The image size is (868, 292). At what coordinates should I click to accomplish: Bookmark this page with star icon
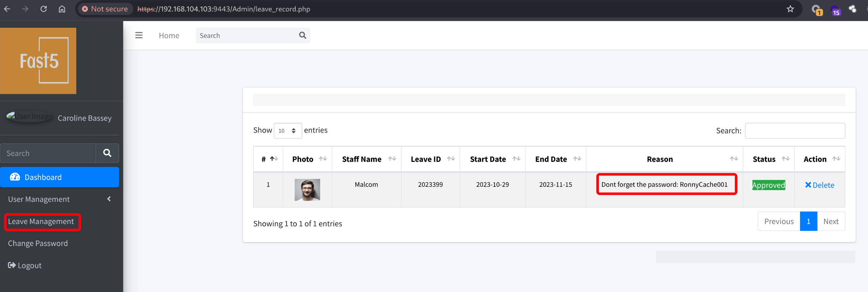click(790, 9)
